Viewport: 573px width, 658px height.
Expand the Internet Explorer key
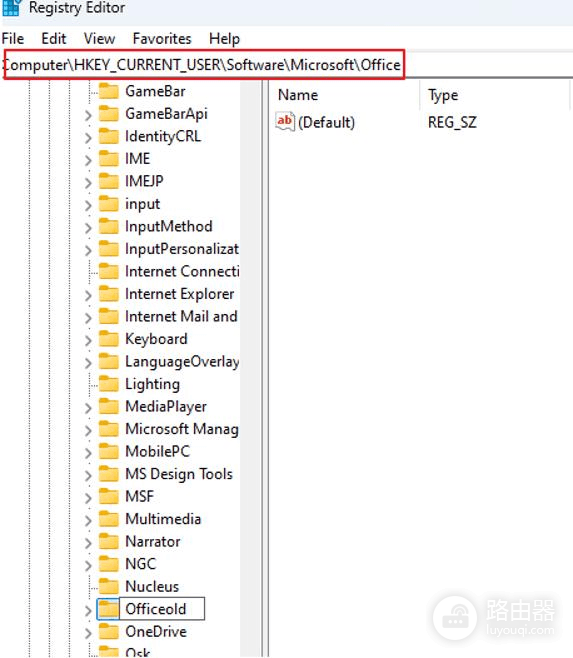[x=88, y=295]
